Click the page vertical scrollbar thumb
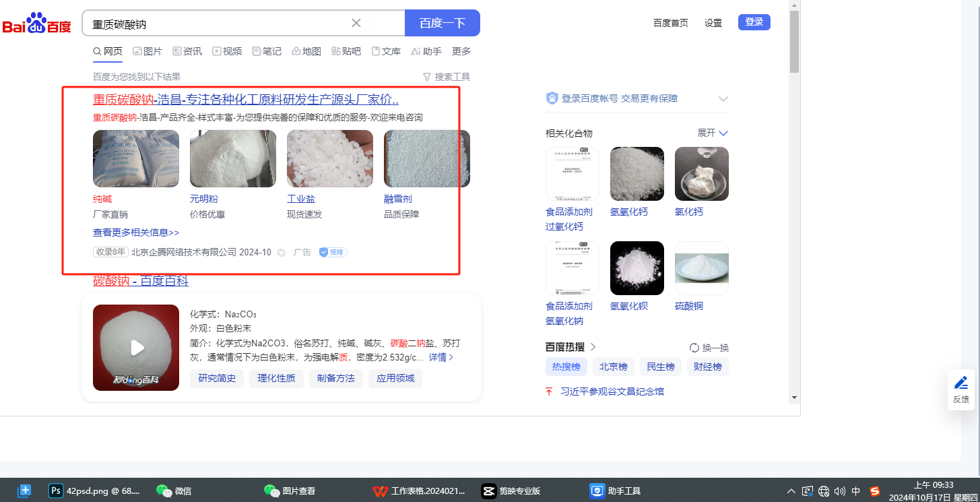The height and width of the screenshot is (502, 980). tap(794, 42)
